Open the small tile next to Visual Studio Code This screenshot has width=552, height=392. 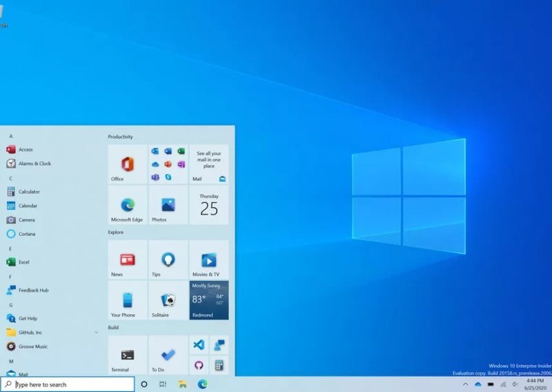(219, 345)
